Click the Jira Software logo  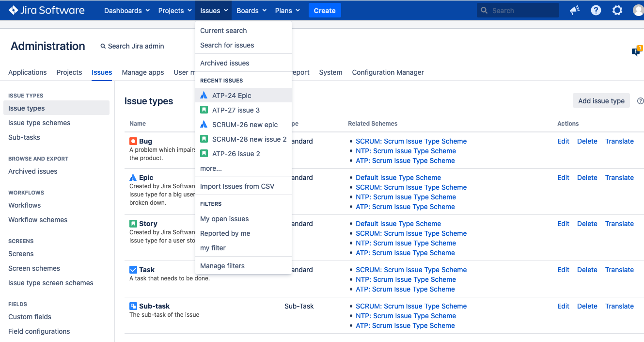[47, 10]
